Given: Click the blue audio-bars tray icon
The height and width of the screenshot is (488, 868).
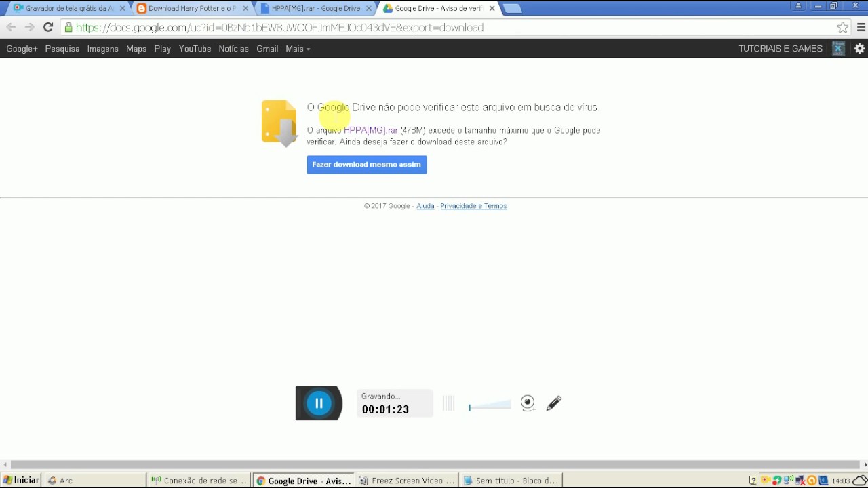Looking at the screenshot, I should click(823, 481).
